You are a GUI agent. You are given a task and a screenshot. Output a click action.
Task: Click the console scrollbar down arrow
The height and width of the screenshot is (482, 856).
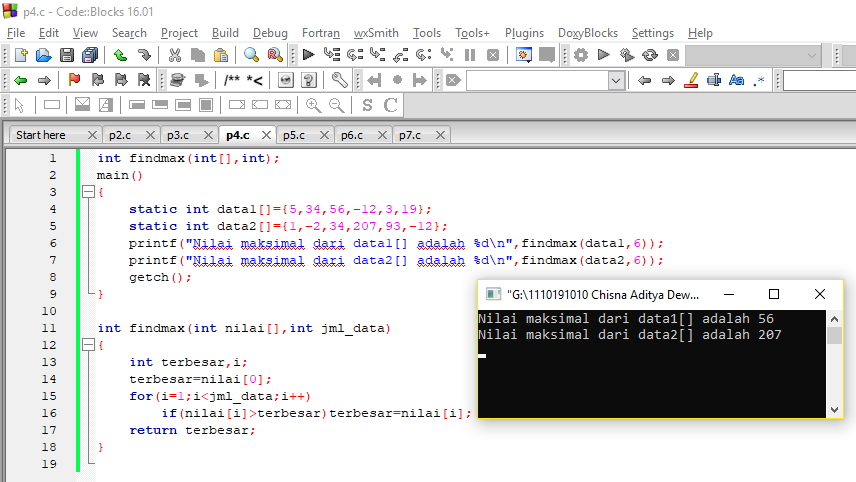click(x=834, y=409)
